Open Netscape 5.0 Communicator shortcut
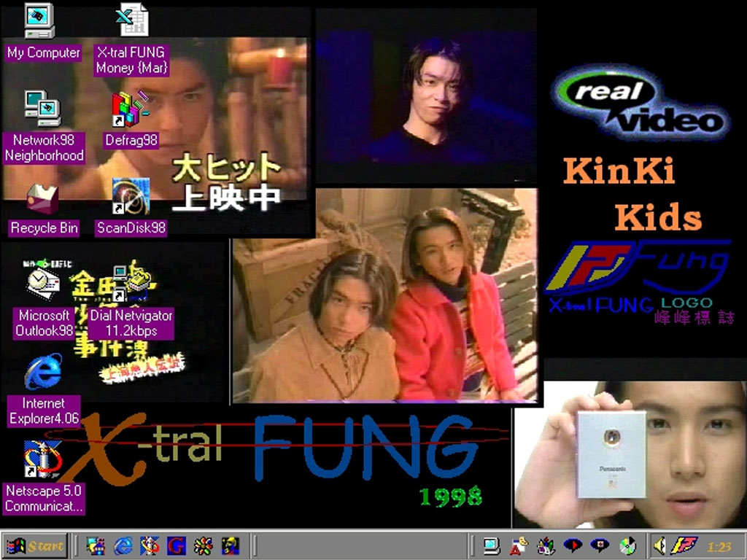The image size is (747, 560). coord(42,459)
